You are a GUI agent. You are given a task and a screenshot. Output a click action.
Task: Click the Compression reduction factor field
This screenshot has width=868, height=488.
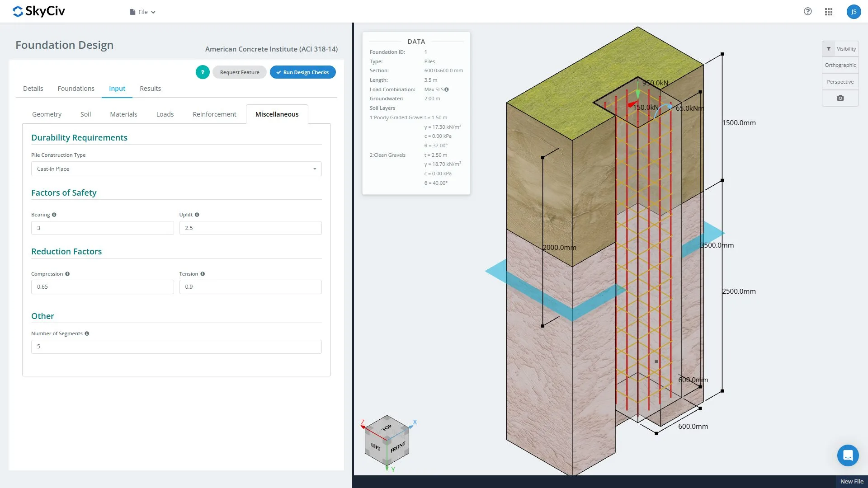[x=102, y=287]
